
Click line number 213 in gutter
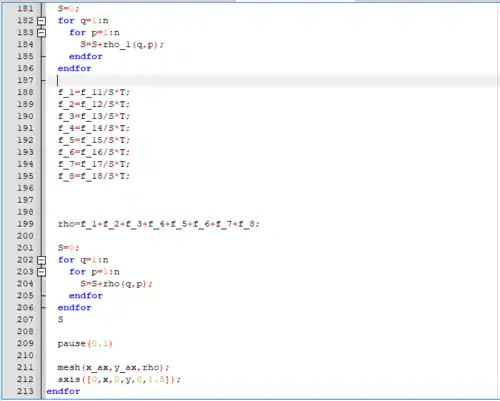(25, 391)
